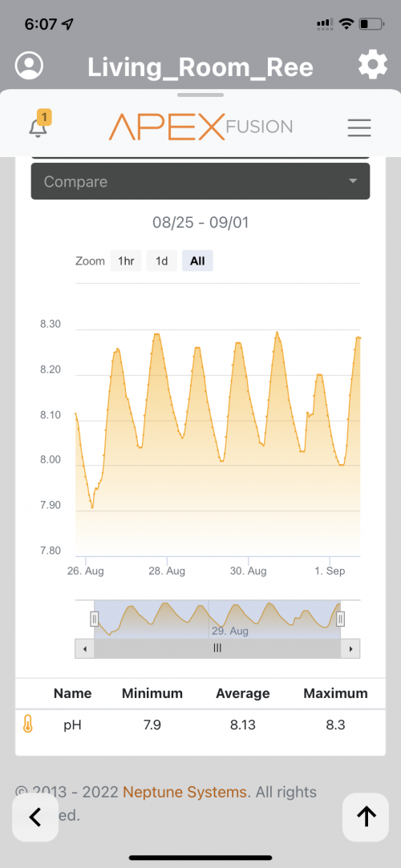Click the left navigator range handle
This screenshot has height=868, width=401.
tap(95, 618)
